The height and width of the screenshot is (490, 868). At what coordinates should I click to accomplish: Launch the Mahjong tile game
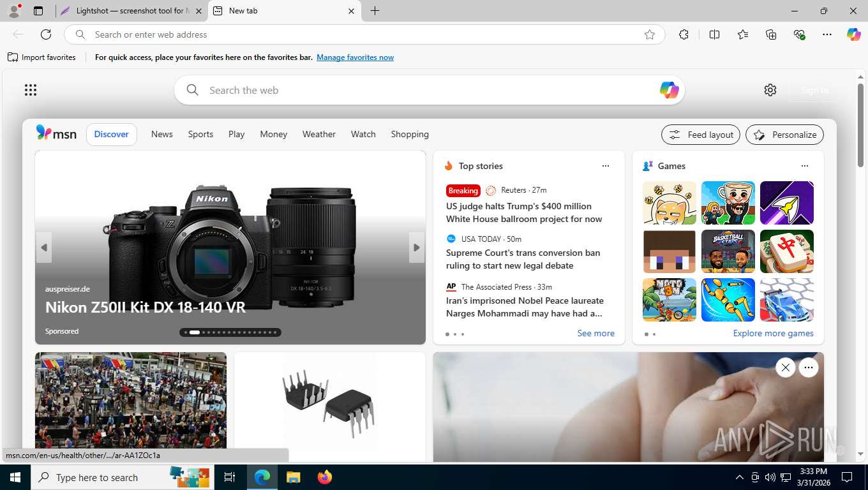(787, 251)
